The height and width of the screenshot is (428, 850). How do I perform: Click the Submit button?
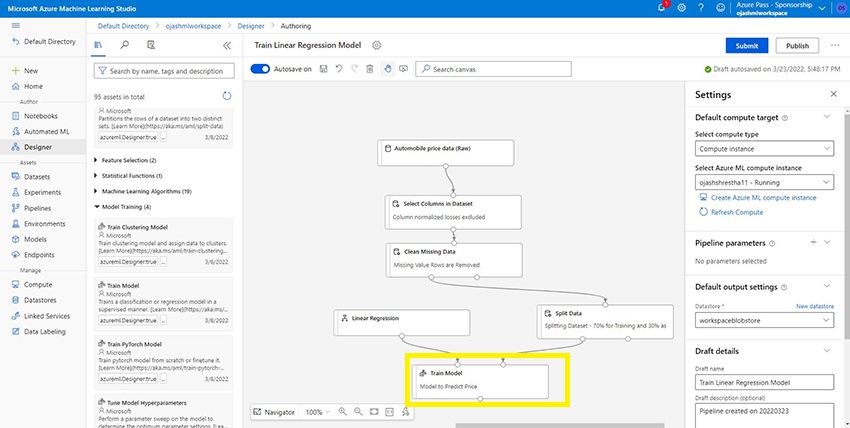[747, 46]
